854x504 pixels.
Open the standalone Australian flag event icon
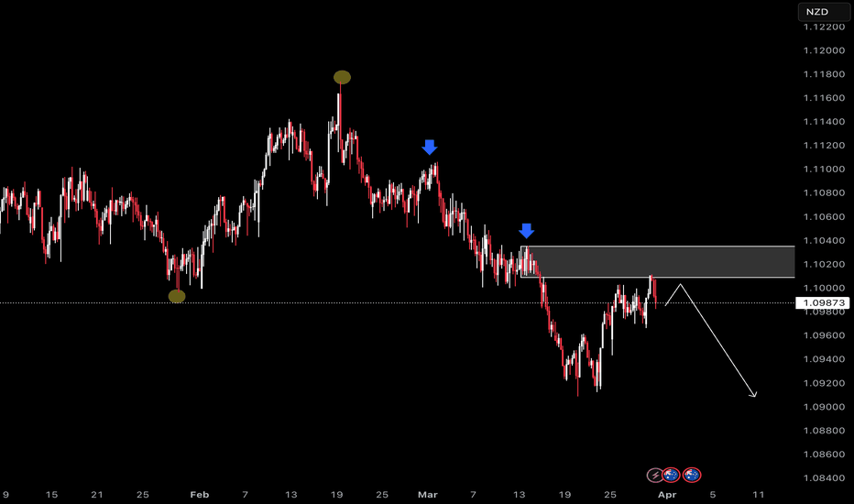[692, 475]
